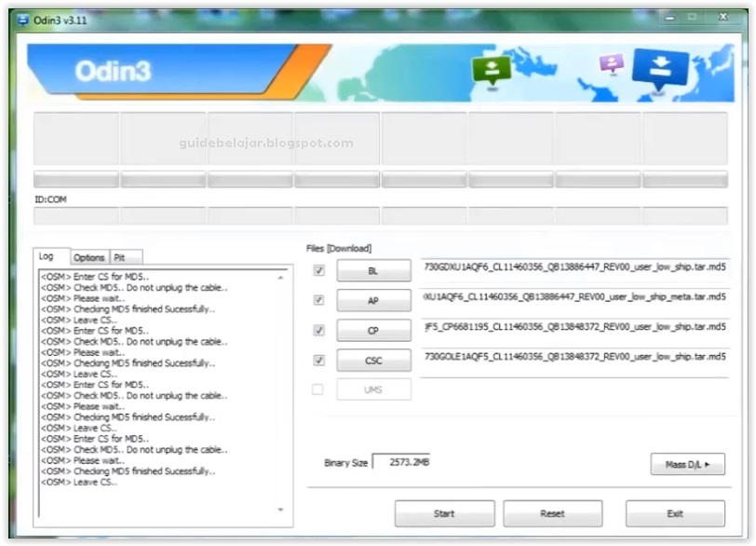756x546 pixels.
Task: Open the Mass D/L dropdown
Action: click(x=687, y=464)
